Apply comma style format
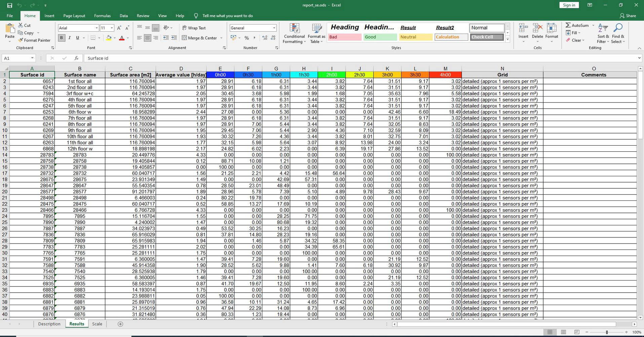This screenshot has width=644, height=337. tap(255, 38)
